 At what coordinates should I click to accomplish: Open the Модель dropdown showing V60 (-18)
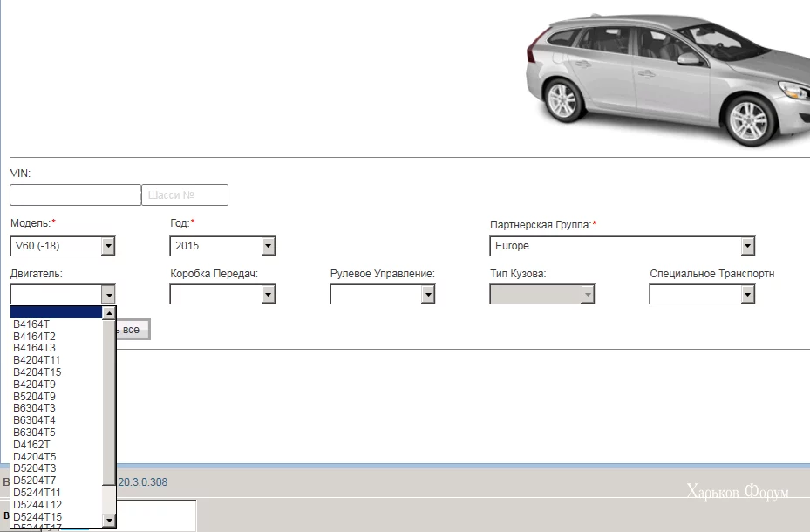[63, 246]
